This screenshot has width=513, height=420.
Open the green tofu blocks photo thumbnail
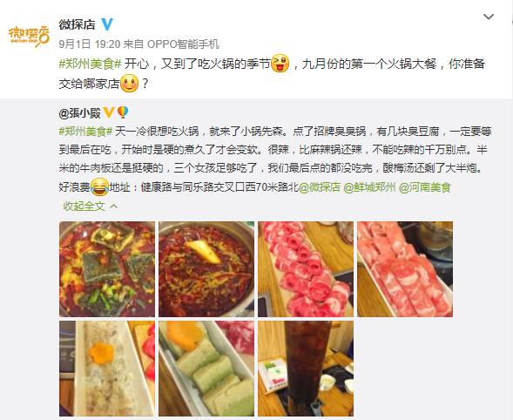pyautogui.click(x=206, y=369)
